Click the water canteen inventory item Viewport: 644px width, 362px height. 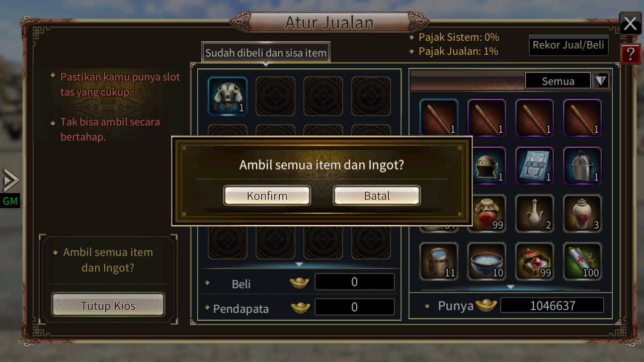tap(583, 166)
